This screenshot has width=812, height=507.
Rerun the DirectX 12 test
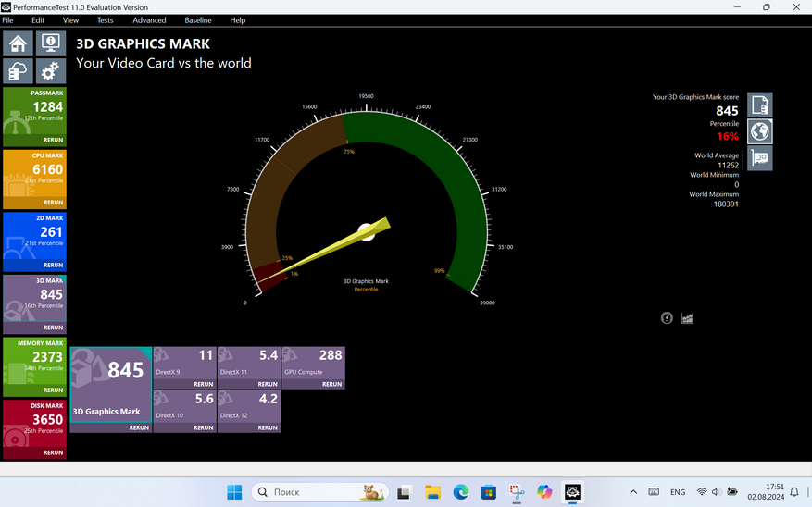pos(267,427)
